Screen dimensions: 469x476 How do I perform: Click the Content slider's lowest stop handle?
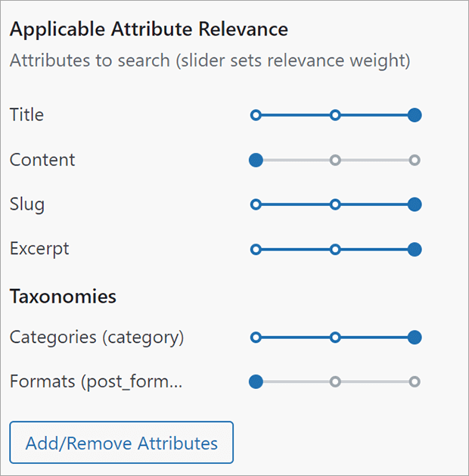point(256,160)
